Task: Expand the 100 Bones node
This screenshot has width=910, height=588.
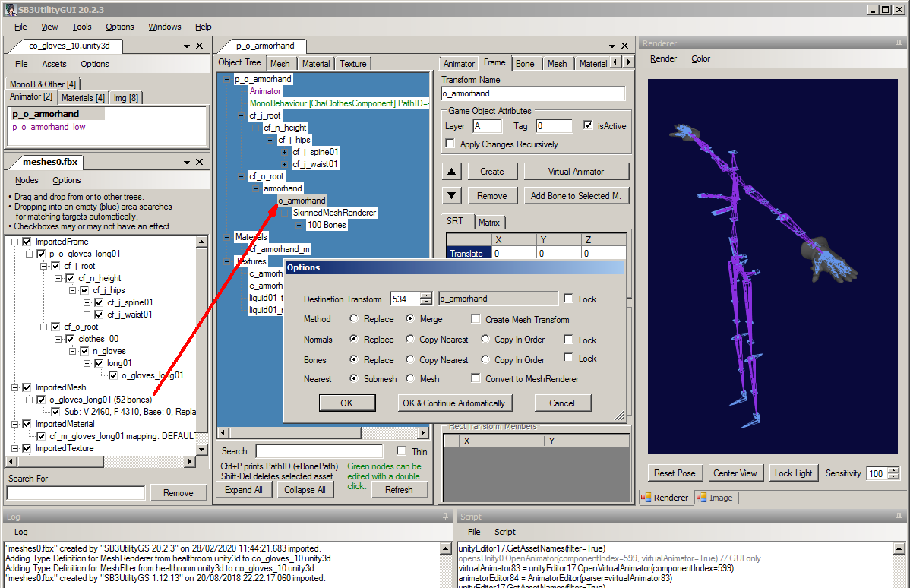Action: click(x=299, y=225)
